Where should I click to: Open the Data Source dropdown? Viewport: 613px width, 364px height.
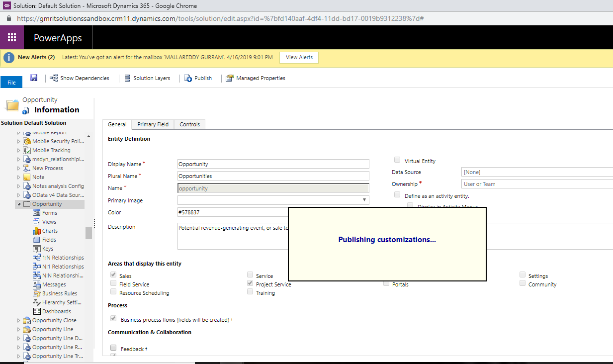pos(537,172)
